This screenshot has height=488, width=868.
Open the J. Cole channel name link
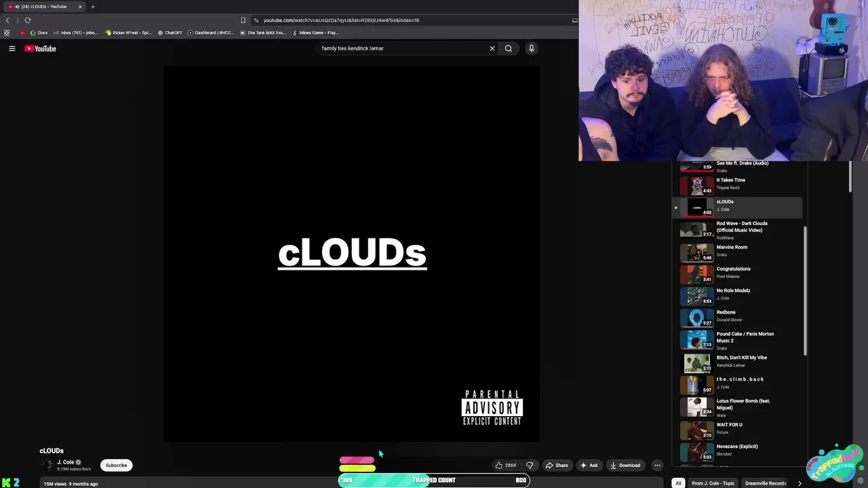tap(65, 462)
